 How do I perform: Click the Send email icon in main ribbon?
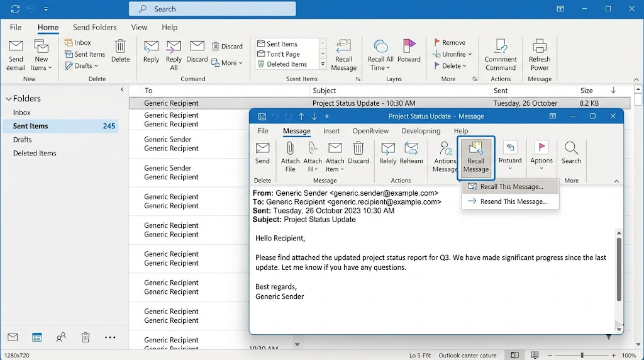16,46
